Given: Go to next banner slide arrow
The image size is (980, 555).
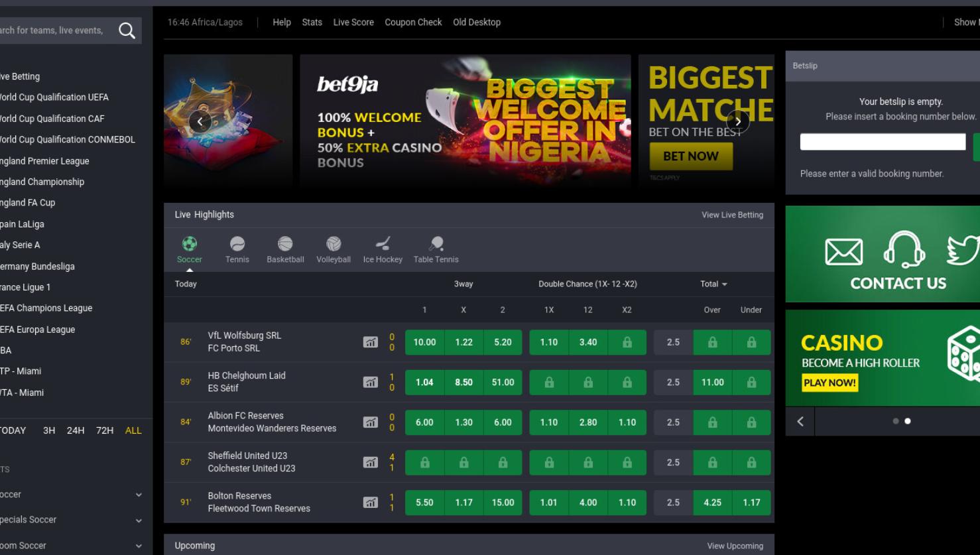Looking at the screenshot, I should click(x=738, y=121).
